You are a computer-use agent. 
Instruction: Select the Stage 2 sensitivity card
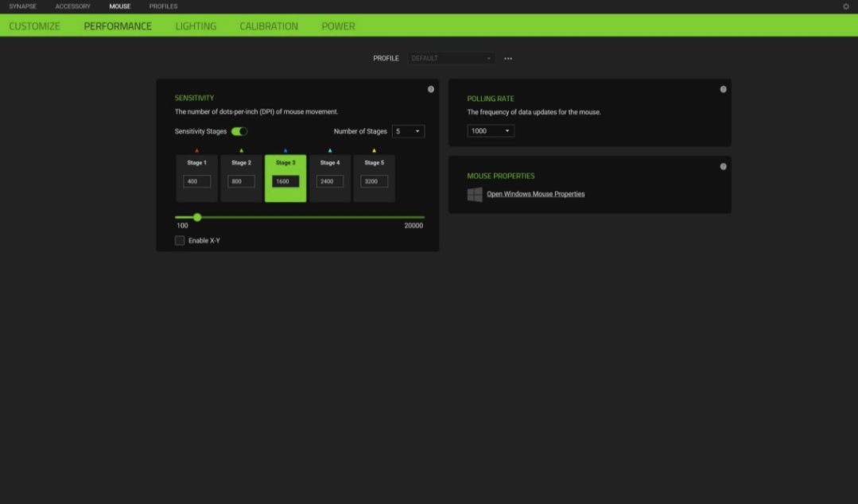[x=241, y=178]
